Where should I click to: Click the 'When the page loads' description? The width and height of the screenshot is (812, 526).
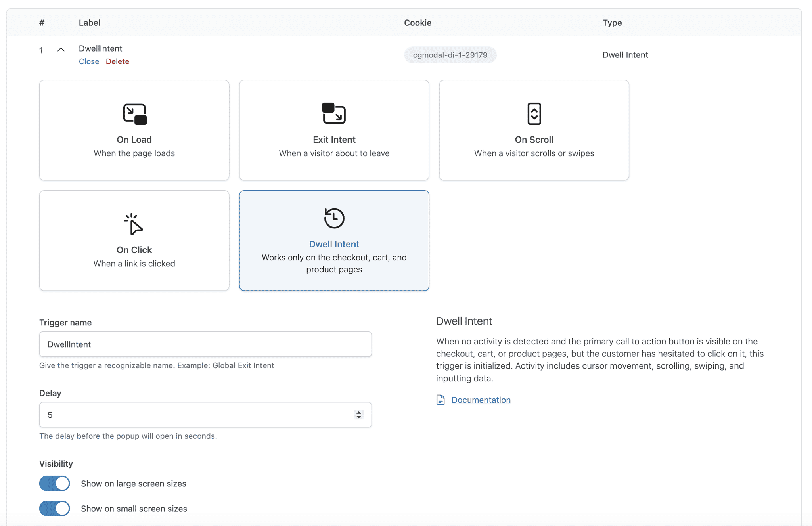(134, 153)
